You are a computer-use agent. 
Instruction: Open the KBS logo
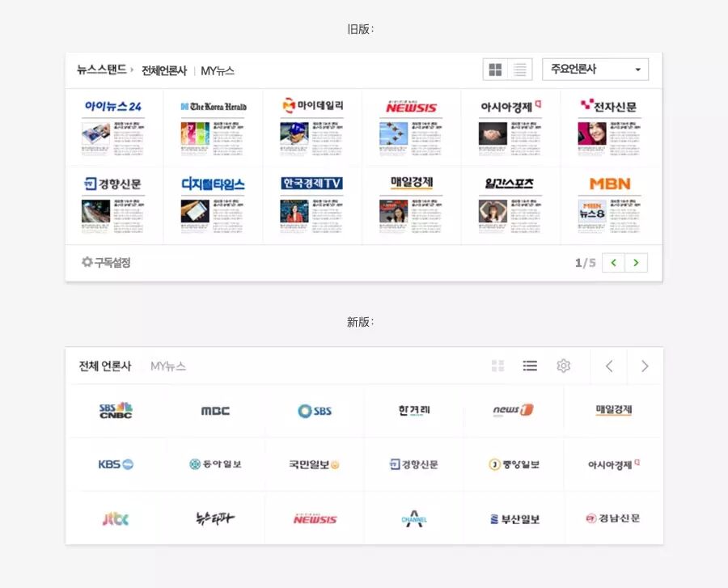click(x=116, y=464)
